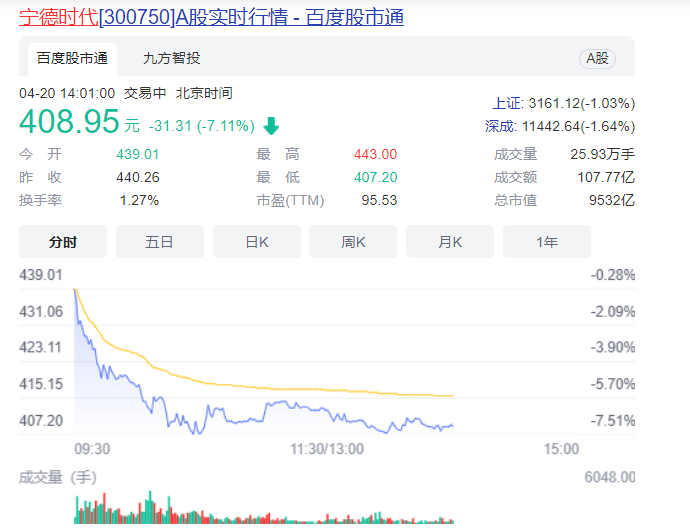Click the 今开 value 439.01

point(137,154)
